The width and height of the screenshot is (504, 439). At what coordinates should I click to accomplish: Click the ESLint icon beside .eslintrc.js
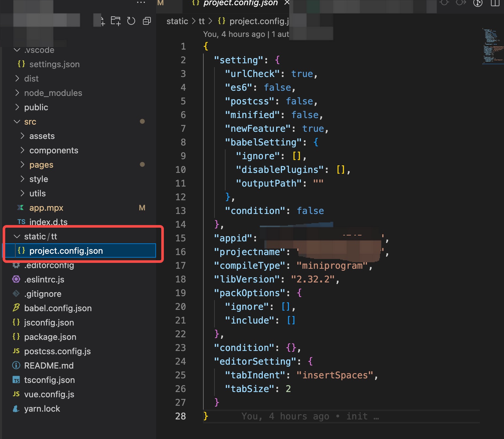coord(16,279)
